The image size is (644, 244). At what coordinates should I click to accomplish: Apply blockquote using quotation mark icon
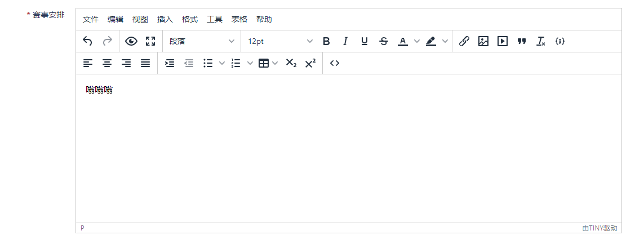(x=522, y=41)
